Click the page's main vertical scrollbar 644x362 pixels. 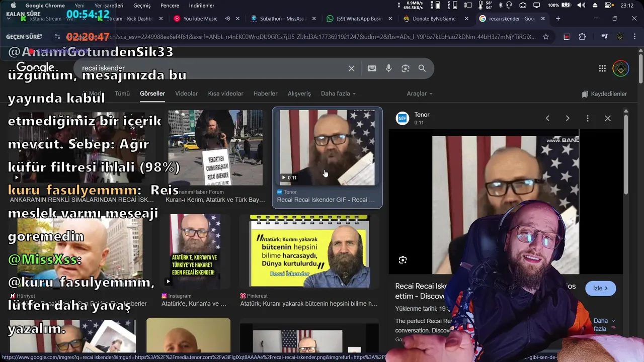(640, 68)
